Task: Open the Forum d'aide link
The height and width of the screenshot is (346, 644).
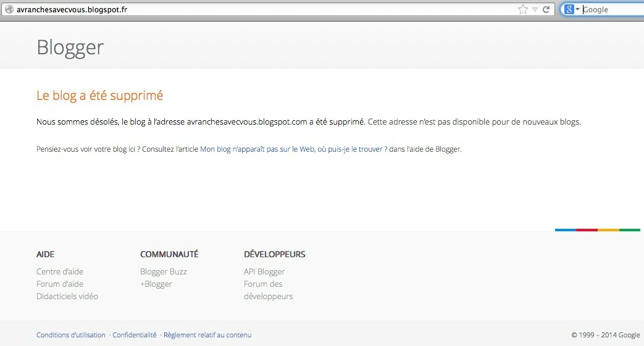Action: [x=60, y=284]
